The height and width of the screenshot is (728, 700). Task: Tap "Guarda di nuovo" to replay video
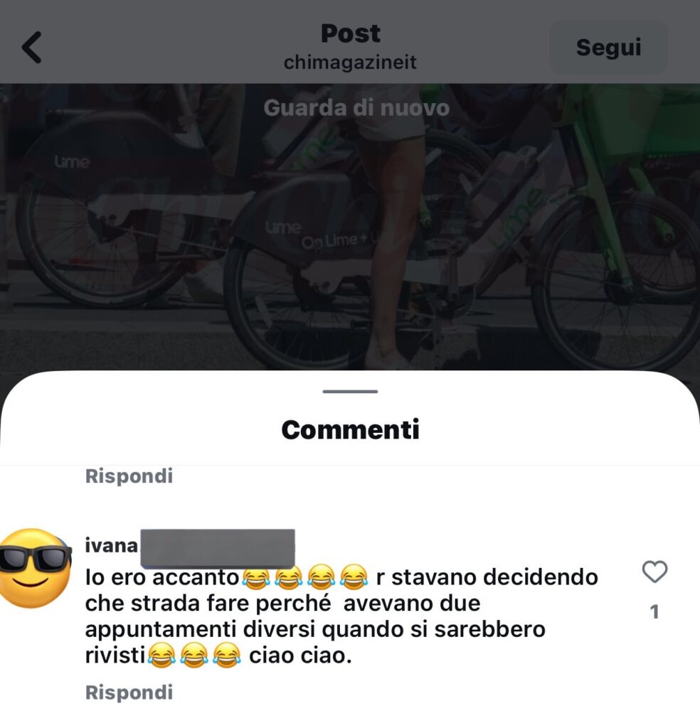[x=356, y=108]
